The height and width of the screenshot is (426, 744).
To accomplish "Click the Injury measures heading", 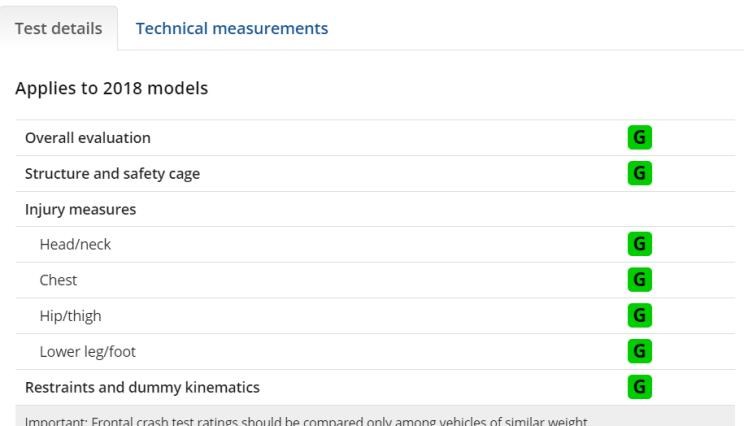I will point(80,209).
